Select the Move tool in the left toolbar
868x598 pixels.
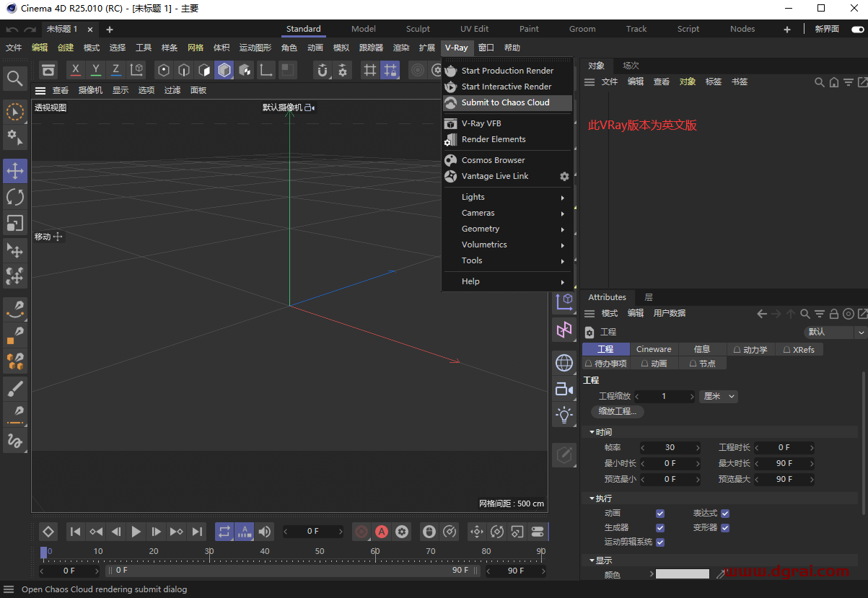tap(14, 171)
